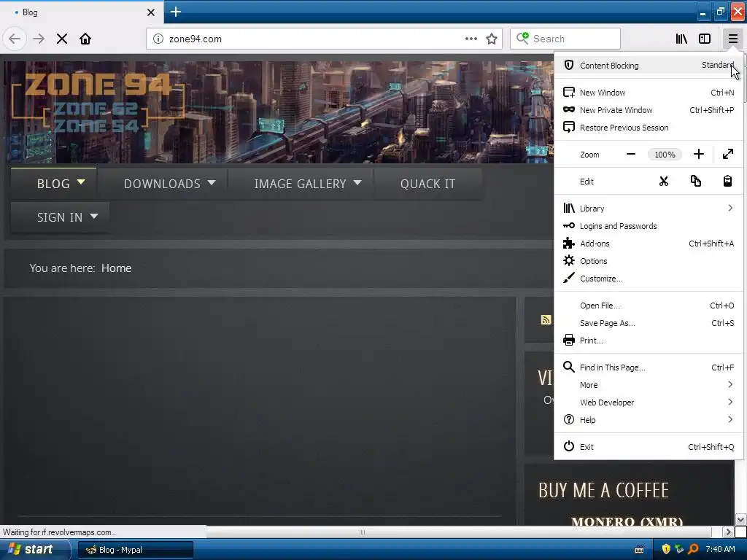Enter full screen mode icon
The image size is (747, 560).
[x=728, y=155]
